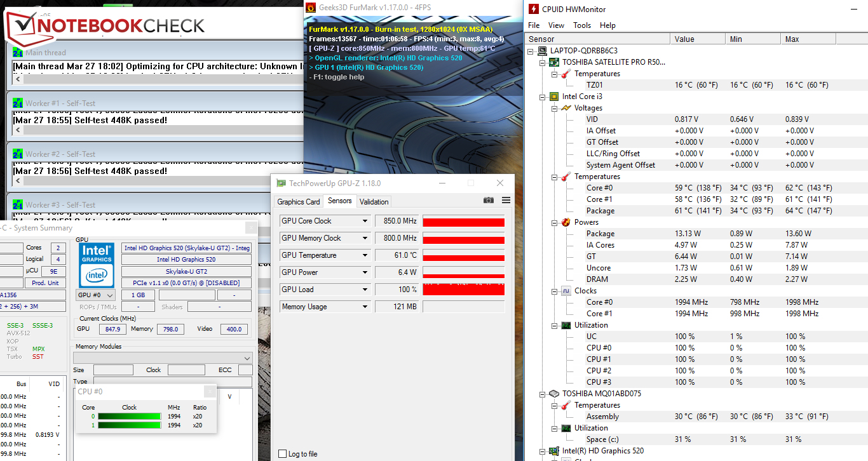Click the thermometer icon above Core #0 temperature
The width and height of the screenshot is (868, 461).
point(566,177)
